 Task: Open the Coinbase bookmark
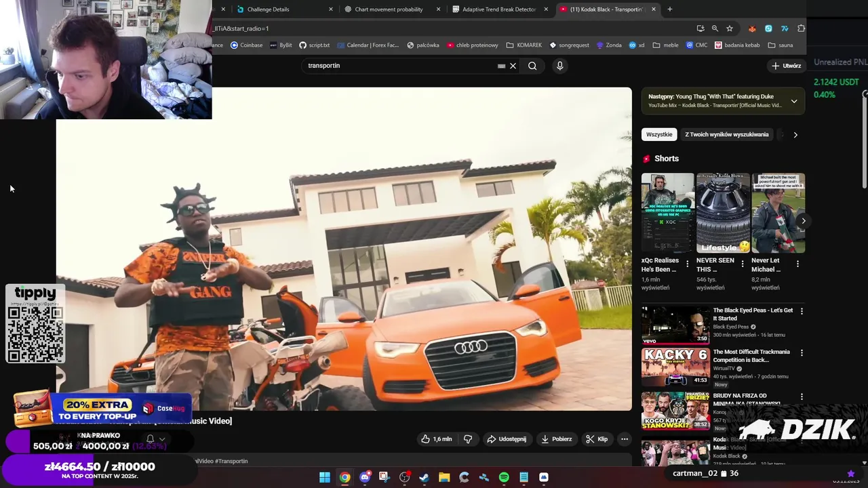(x=247, y=45)
